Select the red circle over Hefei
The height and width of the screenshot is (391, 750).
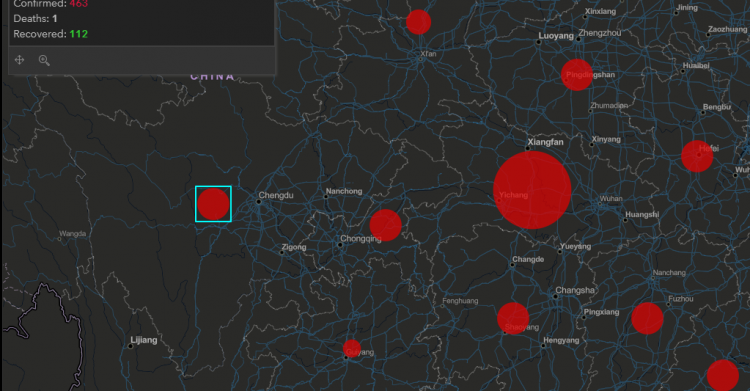pos(697,156)
